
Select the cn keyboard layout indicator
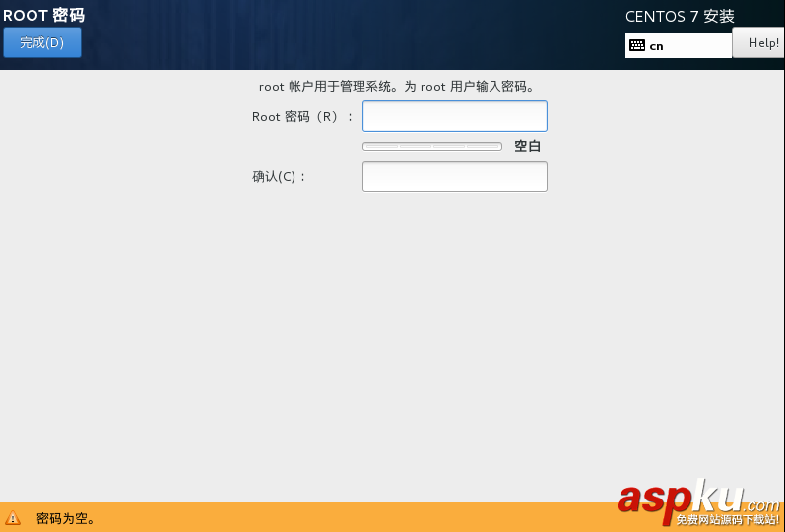679,45
